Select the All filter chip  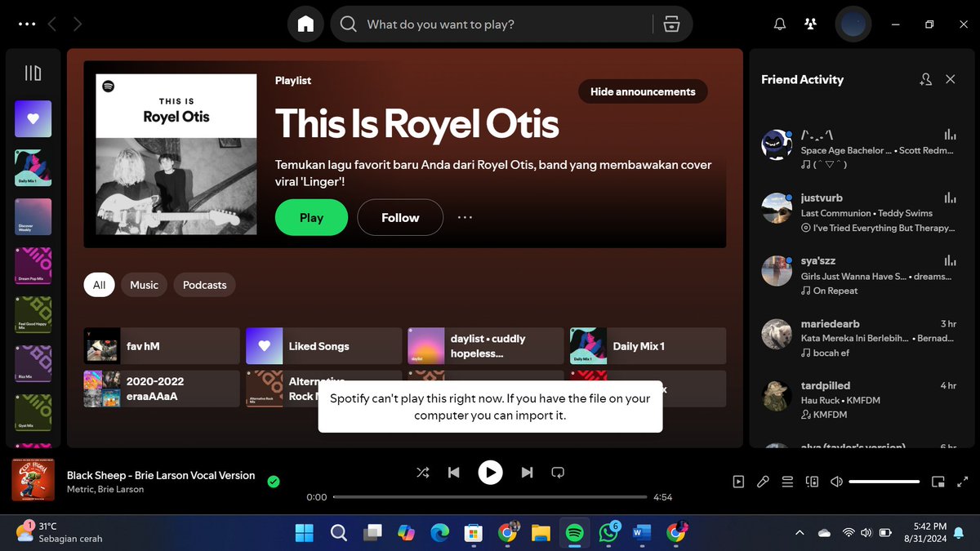(x=99, y=285)
